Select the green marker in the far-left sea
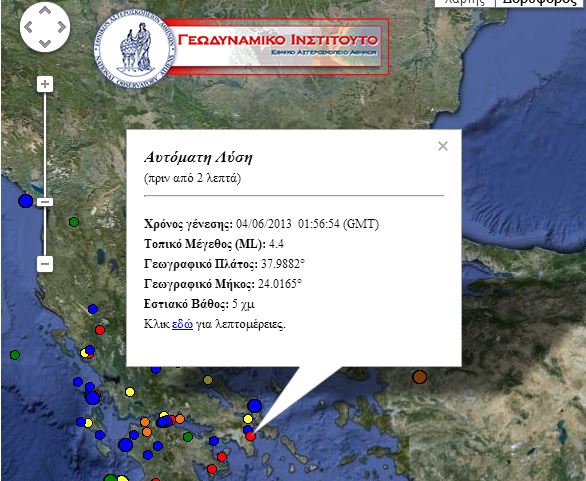 point(15,355)
